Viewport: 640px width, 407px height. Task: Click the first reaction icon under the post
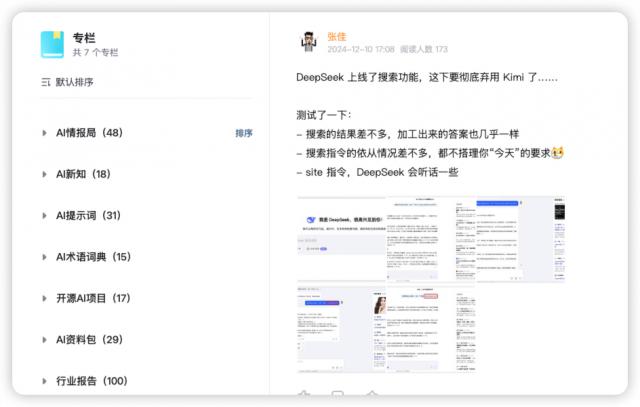pyautogui.click(x=304, y=395)
